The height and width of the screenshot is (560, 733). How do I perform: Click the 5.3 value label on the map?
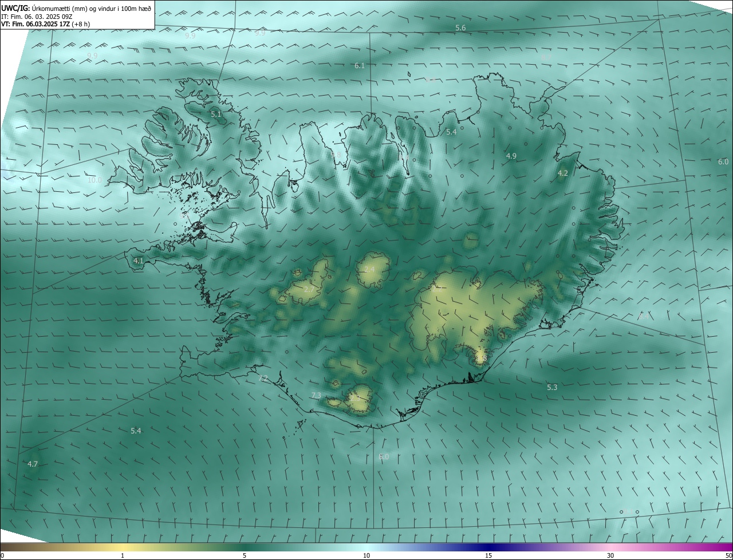tap(552, 388)
